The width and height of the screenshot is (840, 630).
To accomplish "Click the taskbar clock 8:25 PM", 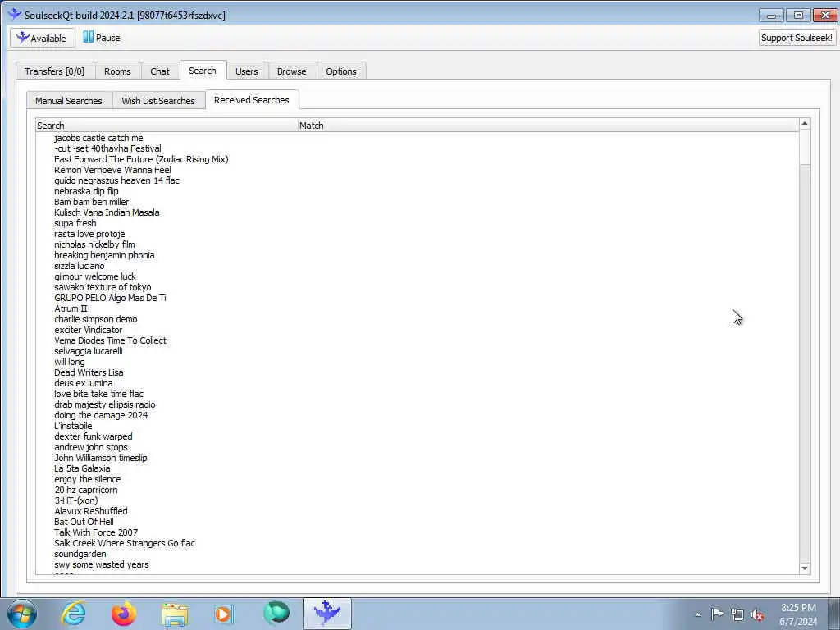I will point(798,608).
